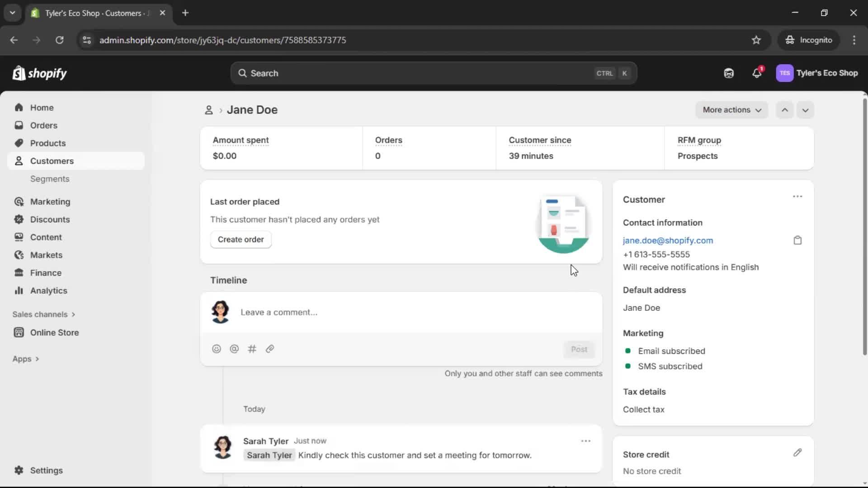The height and width of the screenshot is (488, 868).
Task: Navigate to previous customer with up chevron
Action: tap(785, 110)
